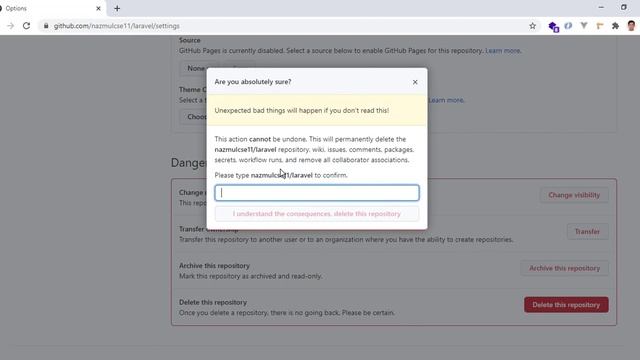Image resolution: width=640 pixels, height=360 pixels.
Task: Reload the page with the refresh icon
Action: [x=27, y=26]
